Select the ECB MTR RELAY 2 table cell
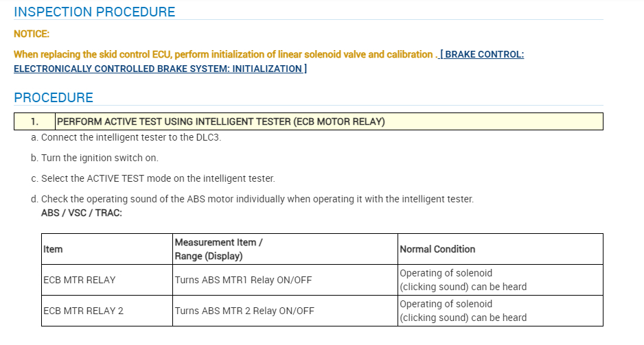Image resolution: width=644 pixels, height=345 pixels. pyautogui.click(x=83, y=311)
